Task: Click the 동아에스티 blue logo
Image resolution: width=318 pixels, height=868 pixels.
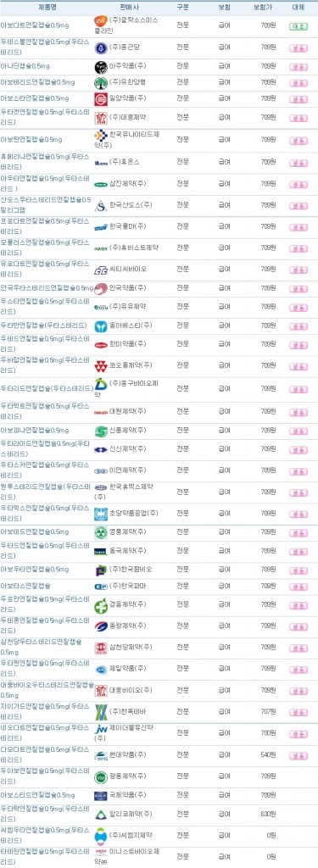Action: click(101, 325)
